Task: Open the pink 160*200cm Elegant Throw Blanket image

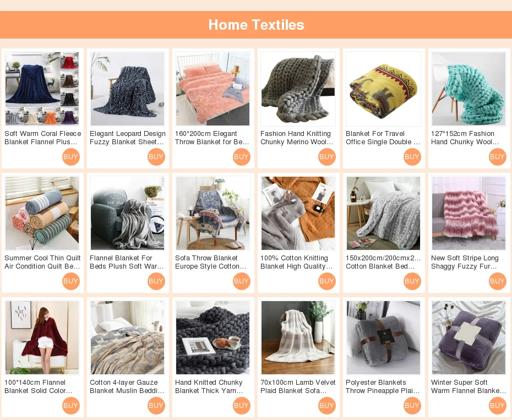Action: coord(213,89)
